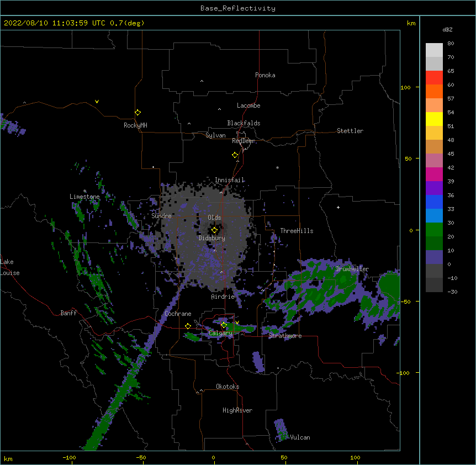
Task: Pick the purple 36-39 dBZ legend swatch
Action: 434,188
